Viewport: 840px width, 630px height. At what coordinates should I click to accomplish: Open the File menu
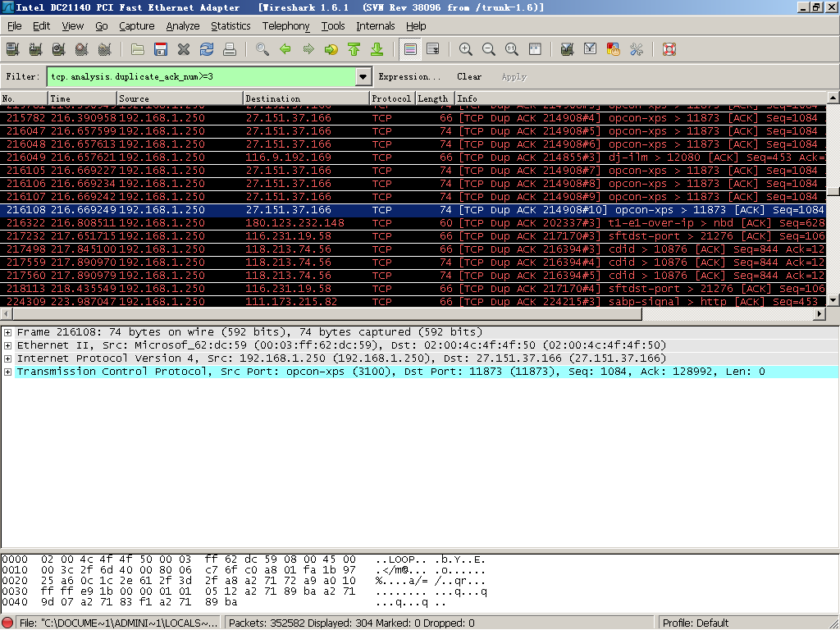(x=15, y=25)
